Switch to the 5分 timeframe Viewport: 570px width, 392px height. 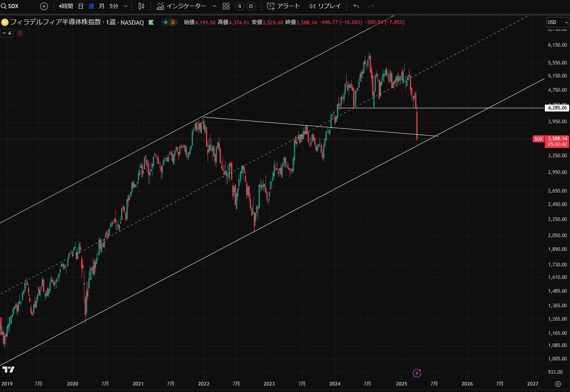click(x=114, y=6)
